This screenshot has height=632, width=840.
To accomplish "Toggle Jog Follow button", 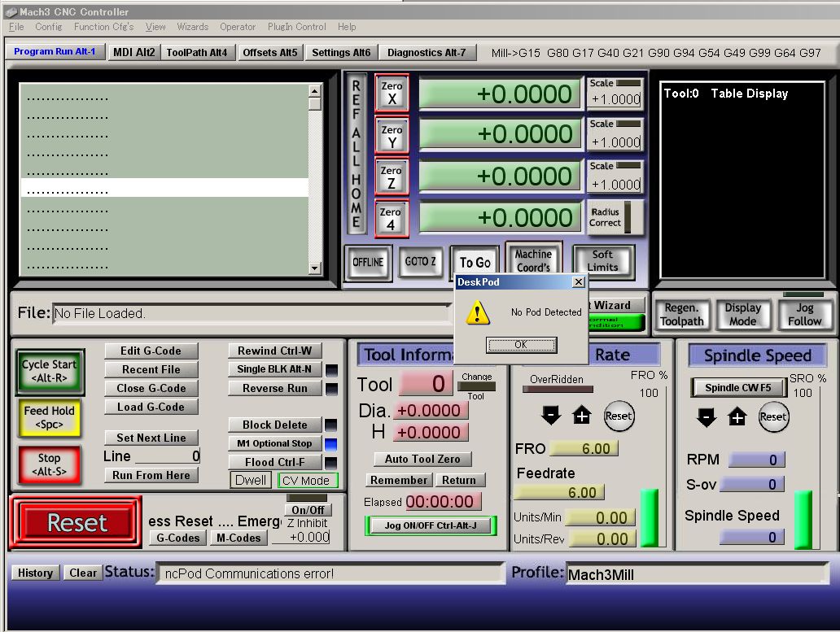I will [x=804, y=315].
